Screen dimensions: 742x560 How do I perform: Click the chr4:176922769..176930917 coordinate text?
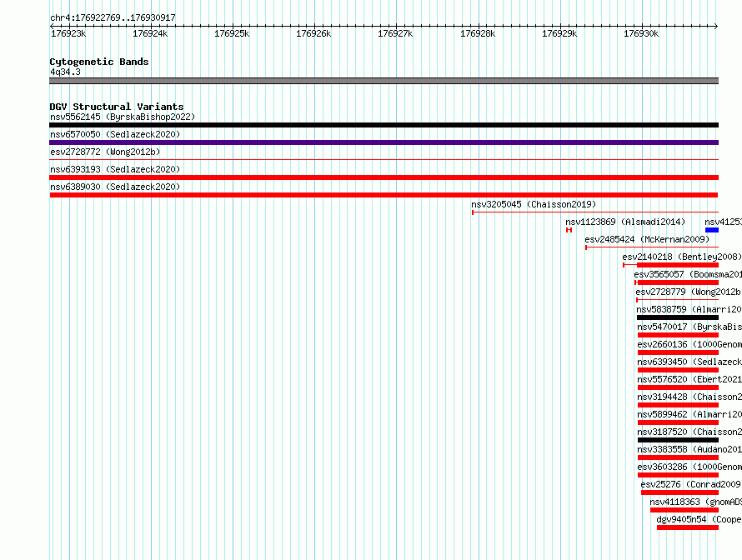pyautogui.click(x=113, y=17)
